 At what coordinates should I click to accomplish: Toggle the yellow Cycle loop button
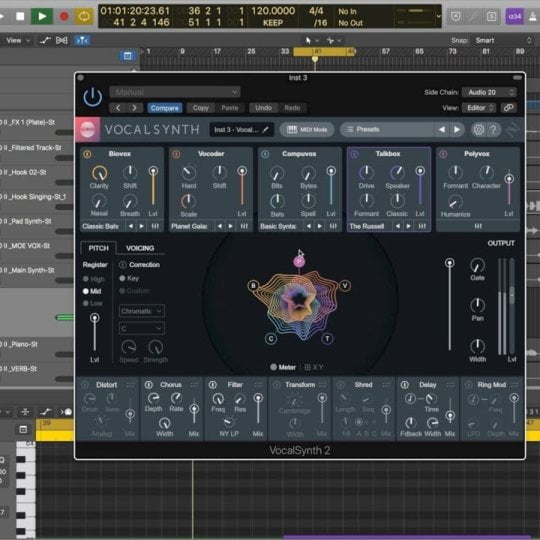pyautogui.click(x=84, y=16)
